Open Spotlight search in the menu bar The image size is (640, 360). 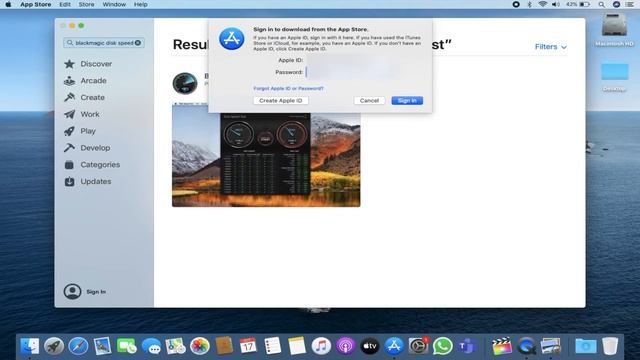[602, 4]
